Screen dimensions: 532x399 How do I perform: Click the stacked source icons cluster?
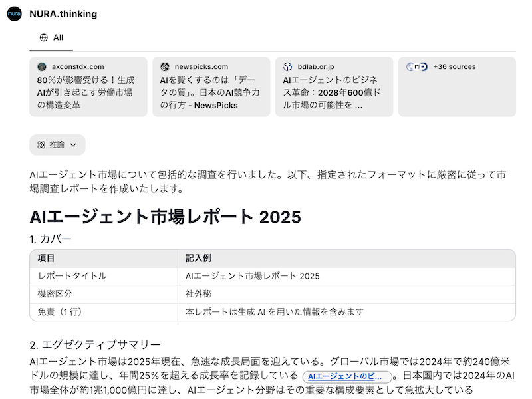(417, 67)
